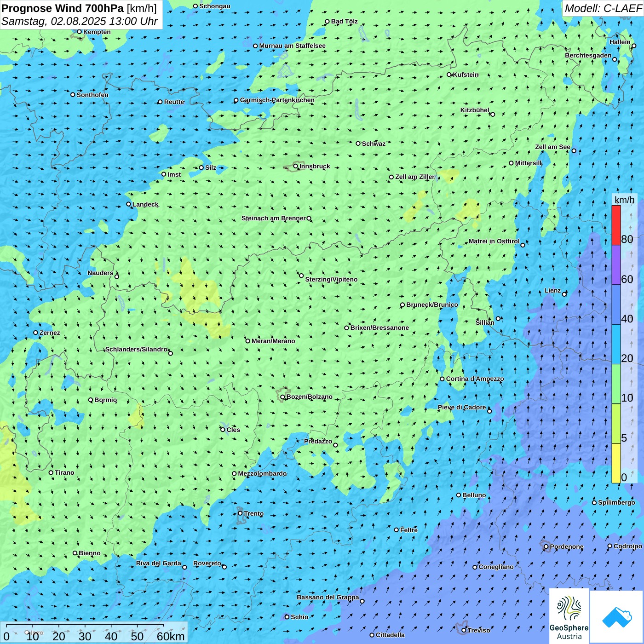Click the 'Zell am Ziller' label

415,177
